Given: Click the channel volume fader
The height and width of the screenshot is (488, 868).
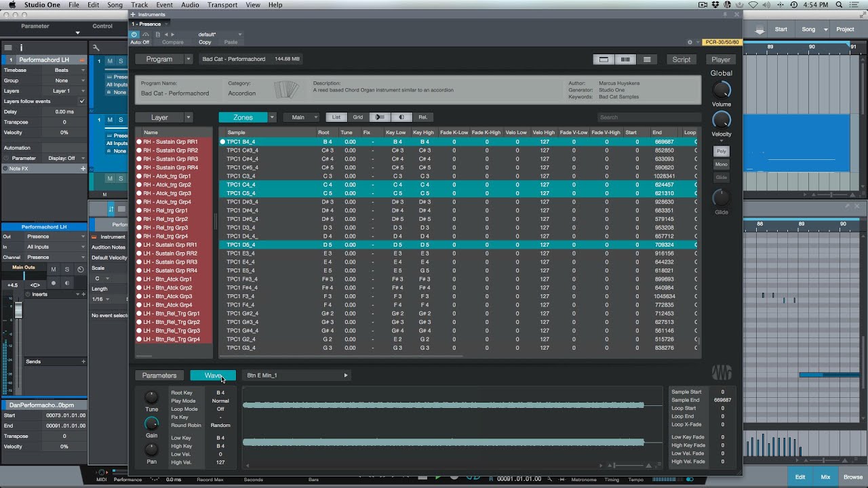Looking at the screenshot, I should pos(18,310).
